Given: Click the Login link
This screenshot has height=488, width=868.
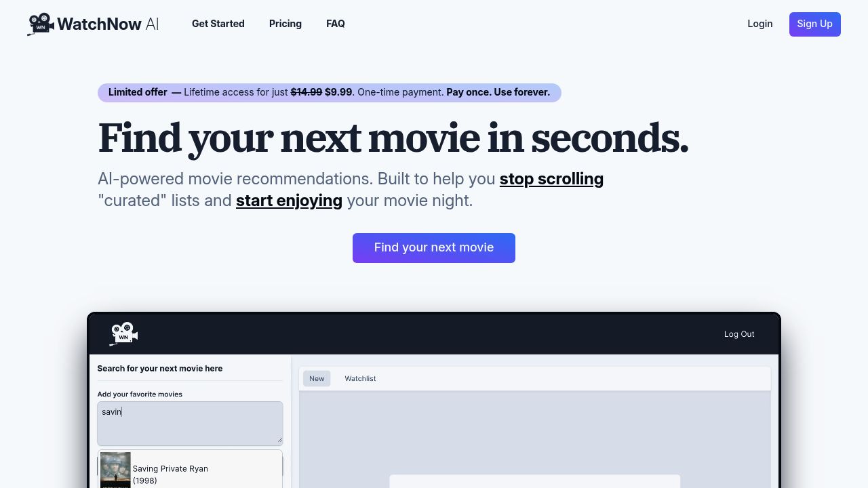Looking at the screenshot, I should pos(760,24).
